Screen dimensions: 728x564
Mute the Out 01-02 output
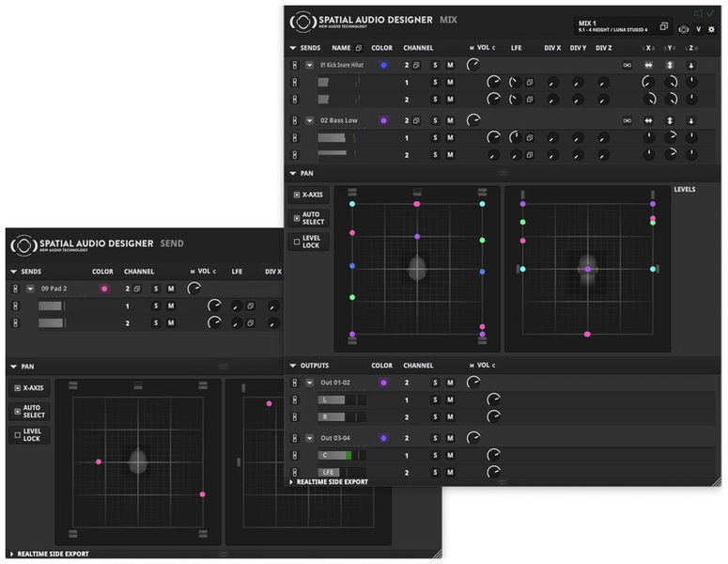[x=450, y=383]
